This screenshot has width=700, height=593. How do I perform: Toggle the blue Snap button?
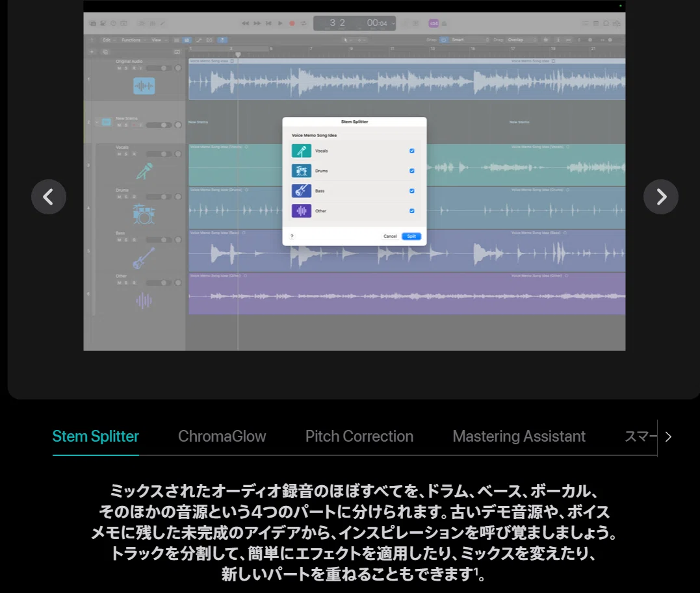(443, 40)
